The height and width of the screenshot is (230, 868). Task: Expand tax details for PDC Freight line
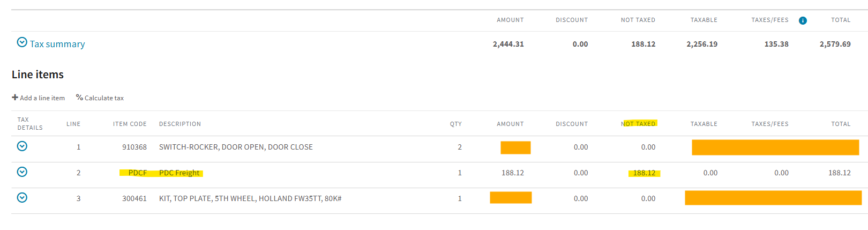coord(22,172)
